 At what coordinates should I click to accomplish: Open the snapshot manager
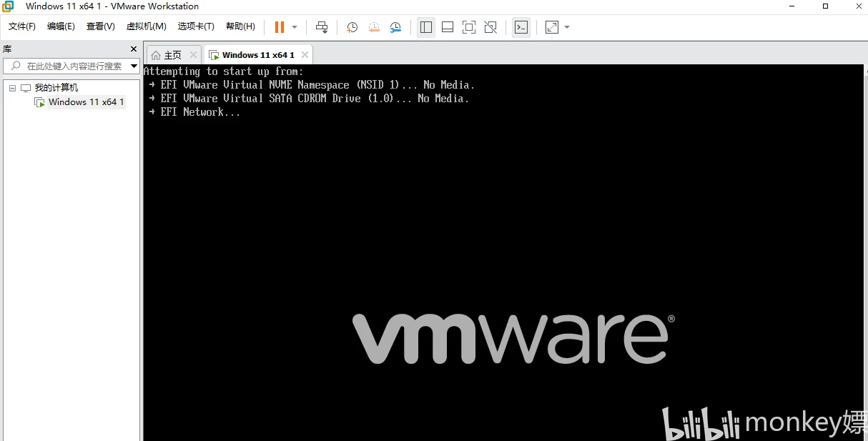[x=395, y=27]
